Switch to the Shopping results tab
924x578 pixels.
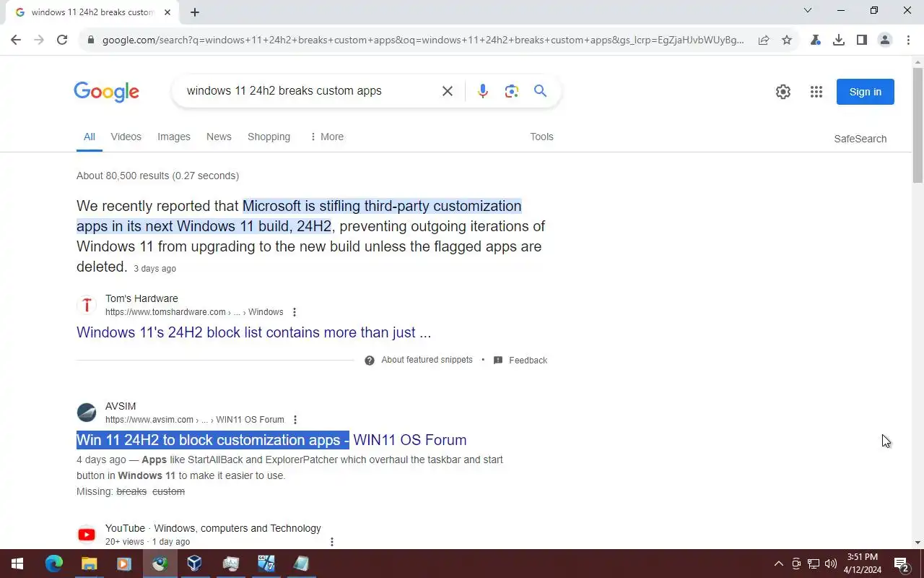click(x=269, y=137)
